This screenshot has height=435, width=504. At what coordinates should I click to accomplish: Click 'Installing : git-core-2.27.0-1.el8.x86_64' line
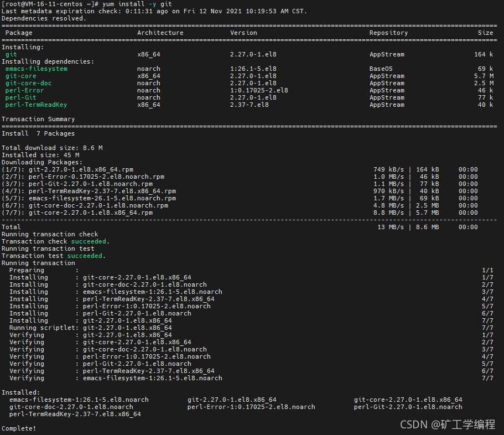pos(251,277)
